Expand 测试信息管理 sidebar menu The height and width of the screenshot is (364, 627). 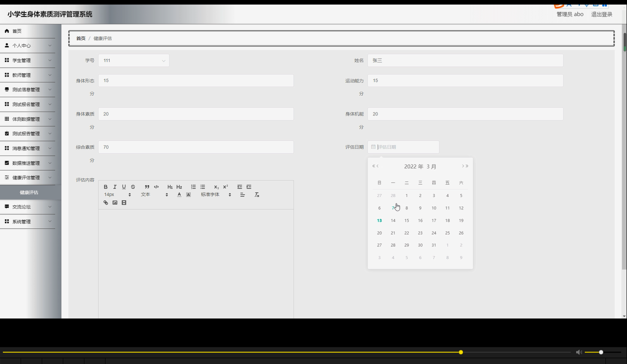point(28,90)
